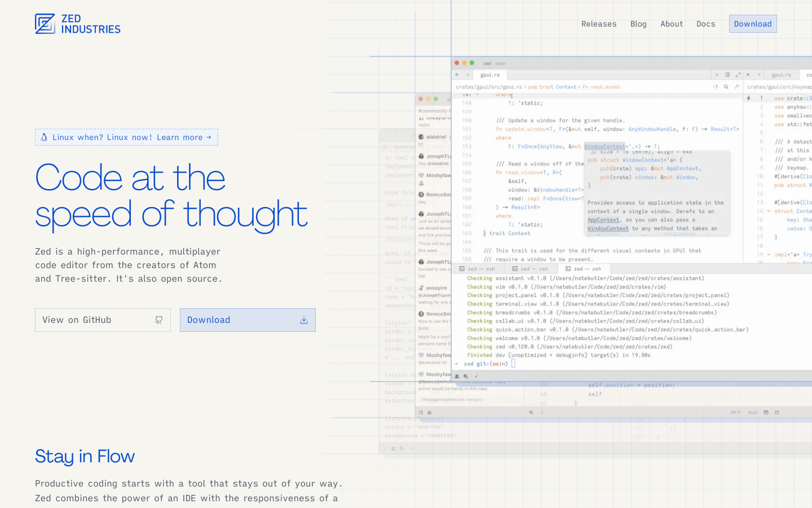The image size is (812, 508).
Task: Click the left pane's back navigation arrow
Action: coord(457,75)
